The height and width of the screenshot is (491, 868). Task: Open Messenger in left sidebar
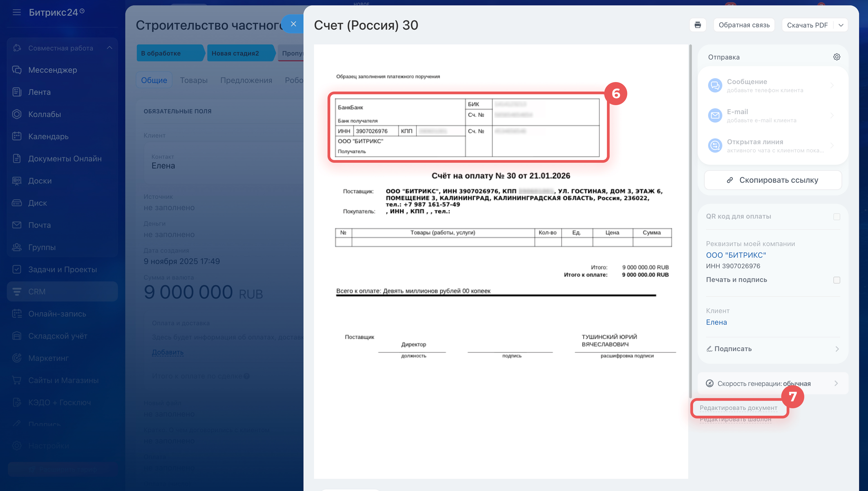(x=53, y=70)
